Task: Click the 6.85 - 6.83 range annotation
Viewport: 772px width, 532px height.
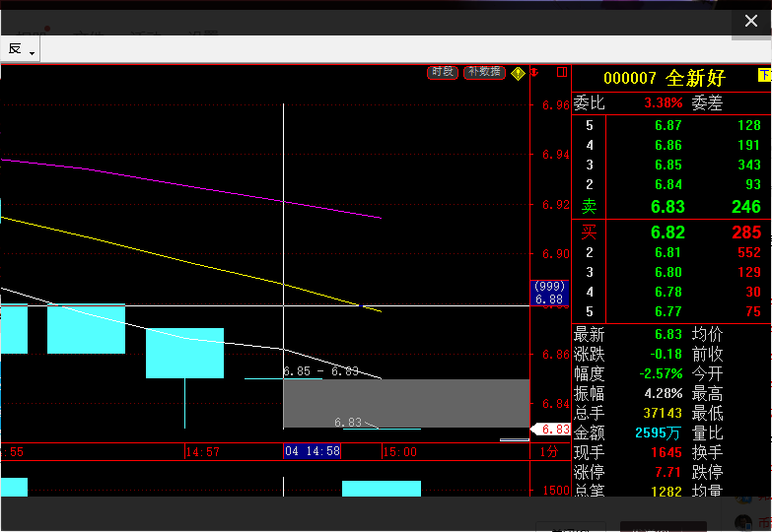Action: tap(321, 371)
